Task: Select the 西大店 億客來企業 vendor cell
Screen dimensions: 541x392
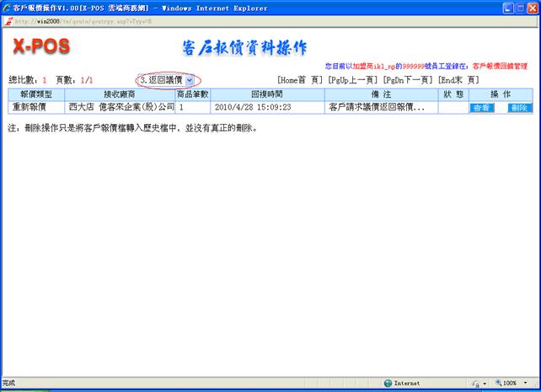Action: (x=119, y=108)
